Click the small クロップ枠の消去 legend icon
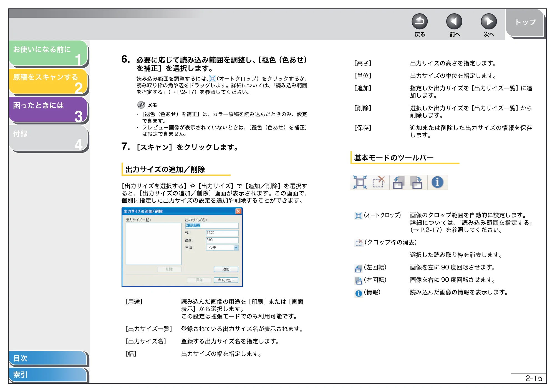The height and width of the screenshot is (392, 555). [359, 243]
